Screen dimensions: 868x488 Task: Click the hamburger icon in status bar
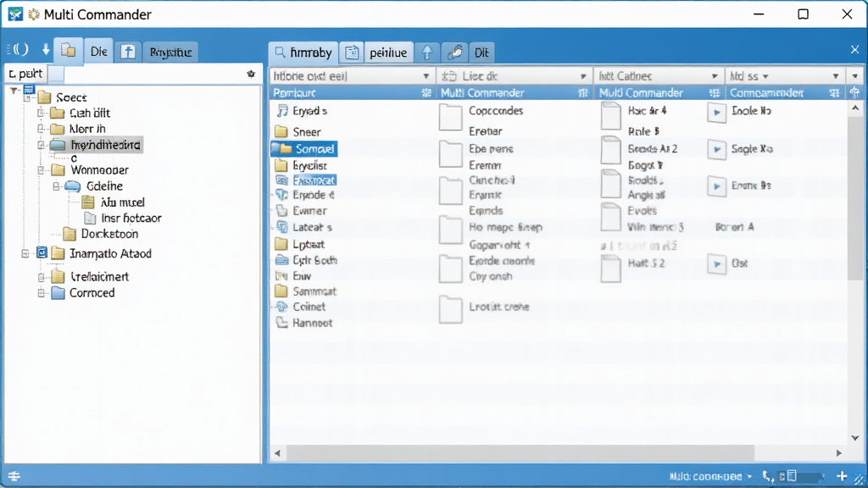point(14,476)
